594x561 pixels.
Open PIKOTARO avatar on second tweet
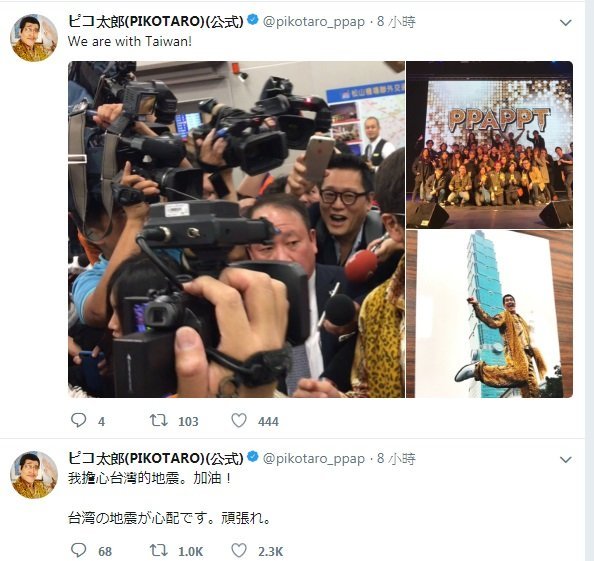point(34,475)
